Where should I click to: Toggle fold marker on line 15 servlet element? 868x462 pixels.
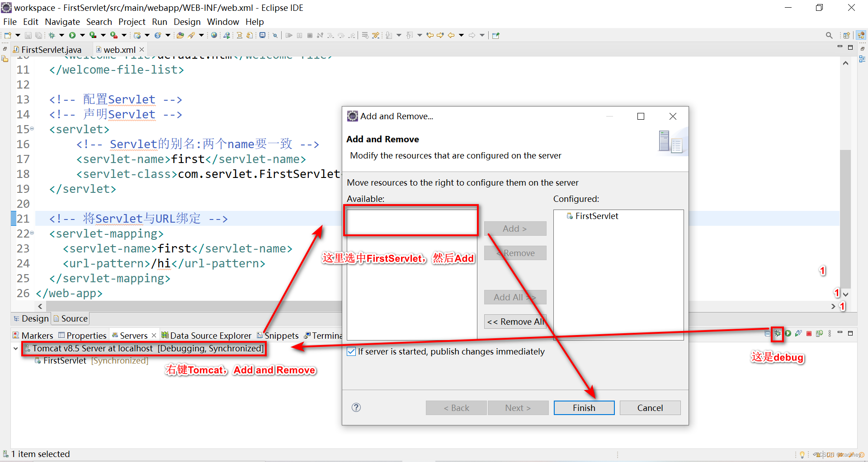(32, 129)
